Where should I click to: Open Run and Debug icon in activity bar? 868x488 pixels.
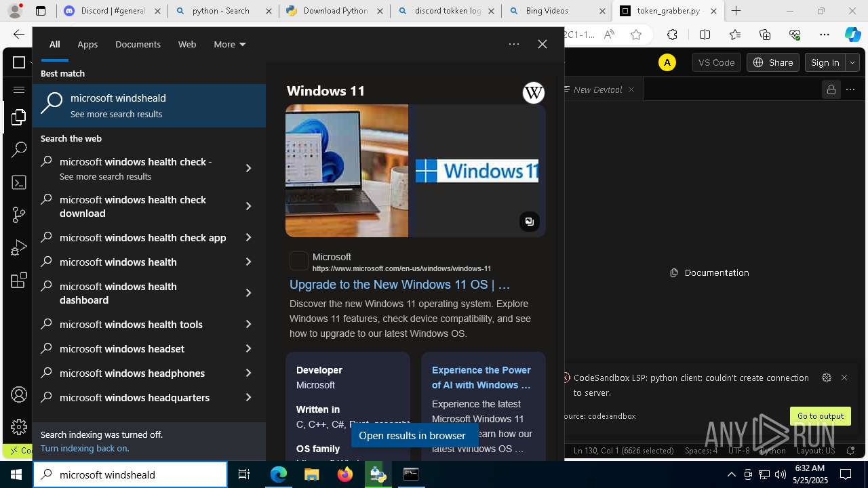18,247
